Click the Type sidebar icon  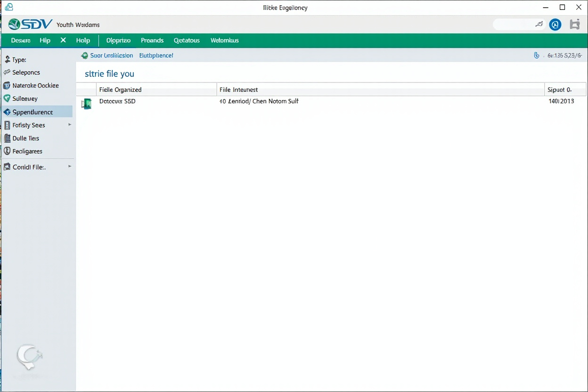(7, 60)
